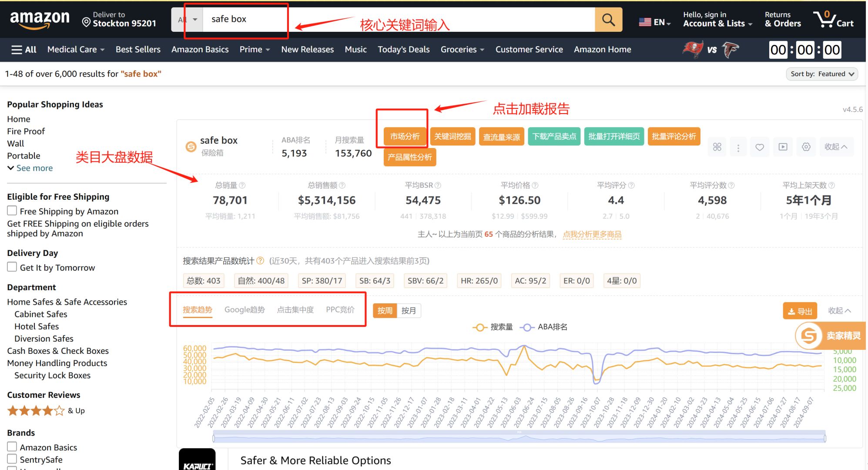
Task: Open Best Sellers in nav bar
Action: tap(138, 50)
